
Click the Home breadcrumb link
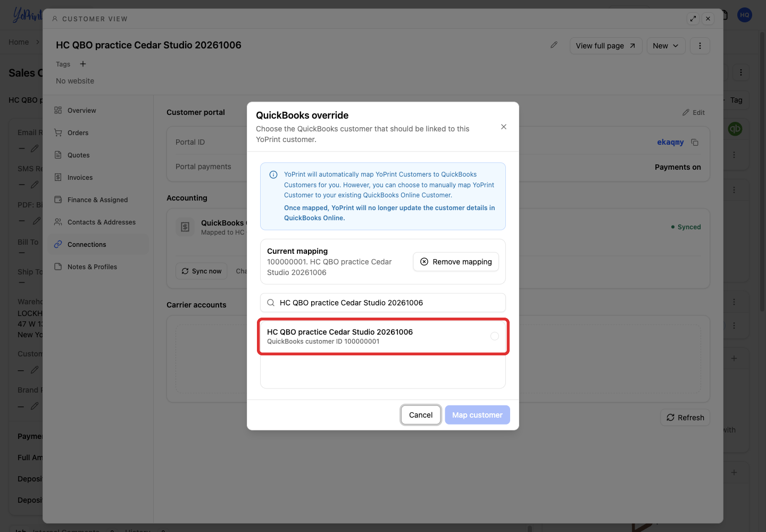(x=19, y=42)
